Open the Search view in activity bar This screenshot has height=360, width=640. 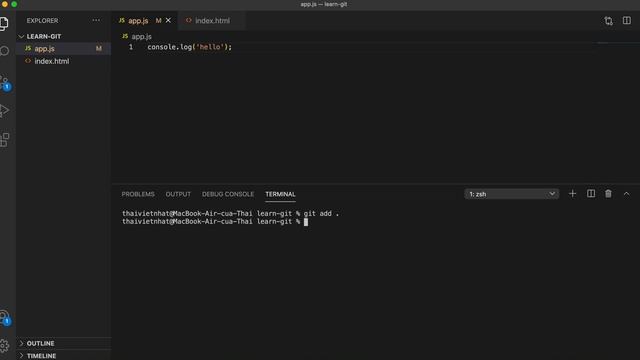pos(4,51)
